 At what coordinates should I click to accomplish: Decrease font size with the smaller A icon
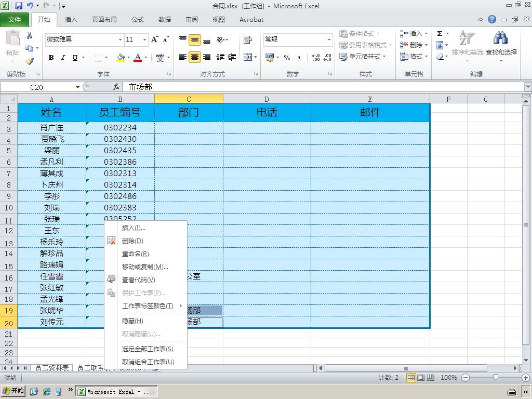click(166, 39)
